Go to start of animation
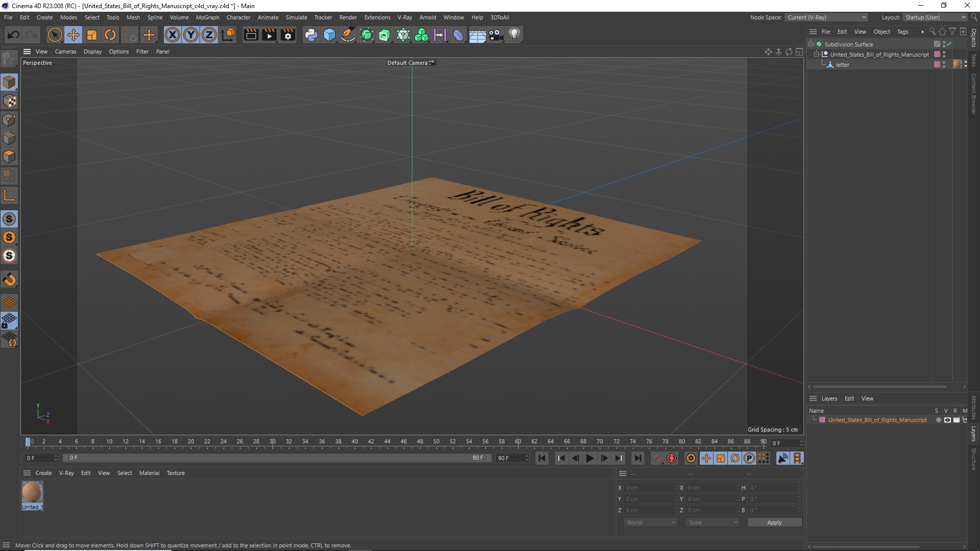This screenshot has height=551, width=980. click(542, 458)
